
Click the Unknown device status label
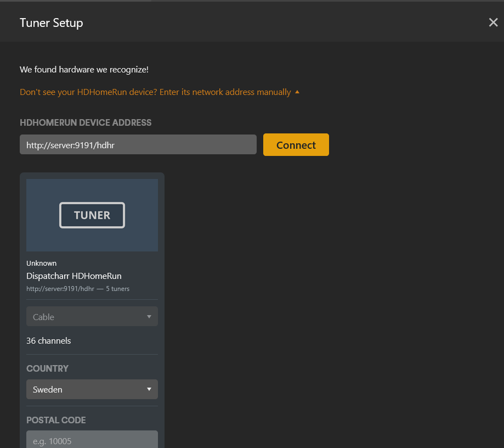[41, 263]
